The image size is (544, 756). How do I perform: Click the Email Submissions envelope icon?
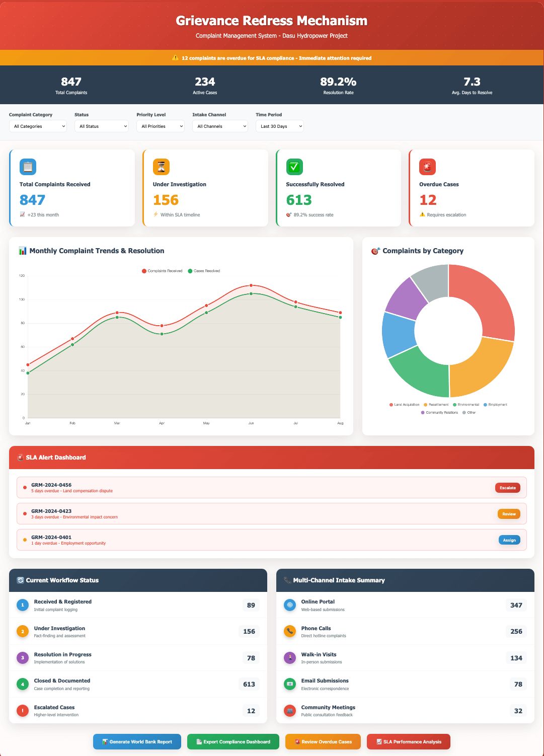point(289,684)
